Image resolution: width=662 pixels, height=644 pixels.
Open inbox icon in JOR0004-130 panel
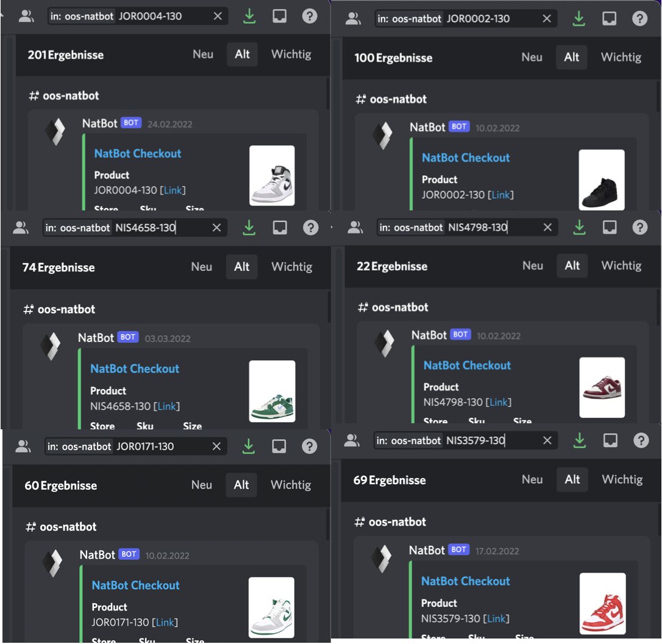[280, 16]
